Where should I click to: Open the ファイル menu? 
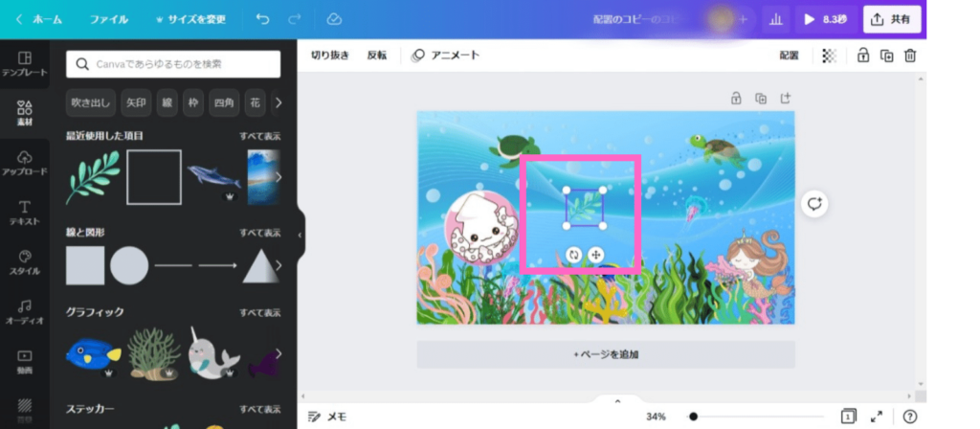pos(109,19)
